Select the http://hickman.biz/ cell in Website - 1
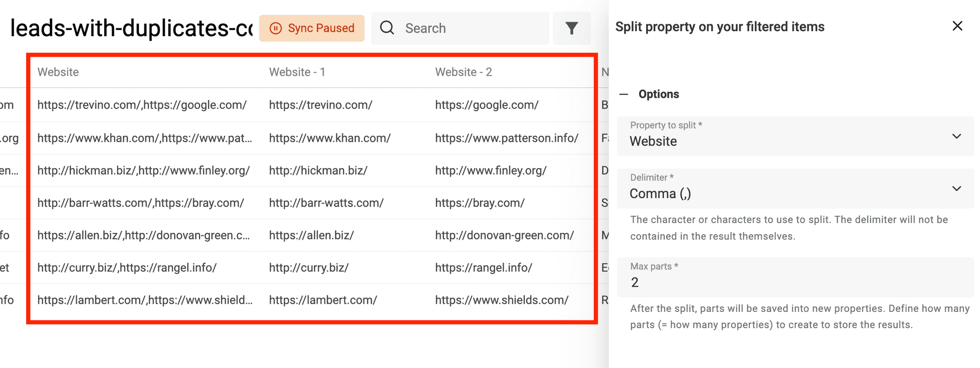The width and height of the screenshot is (980, 368). coord(318,170)
